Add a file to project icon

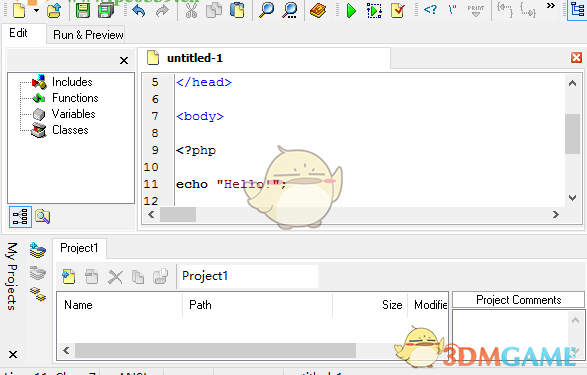pos(69,277)
